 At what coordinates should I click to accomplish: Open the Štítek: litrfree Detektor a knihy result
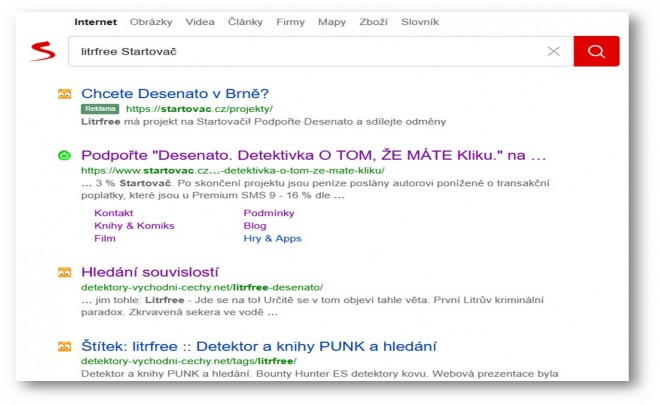[259, 346]
